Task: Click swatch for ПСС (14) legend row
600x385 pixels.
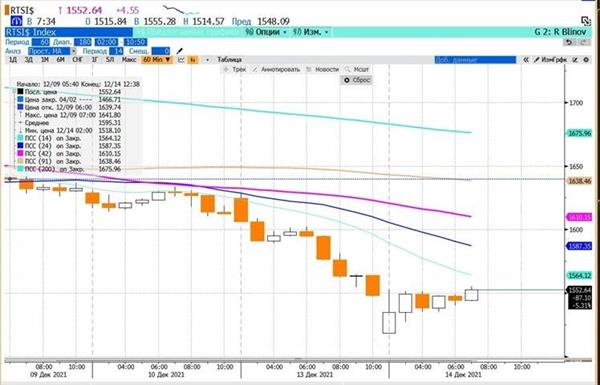Action: click(x=20, y=138)
